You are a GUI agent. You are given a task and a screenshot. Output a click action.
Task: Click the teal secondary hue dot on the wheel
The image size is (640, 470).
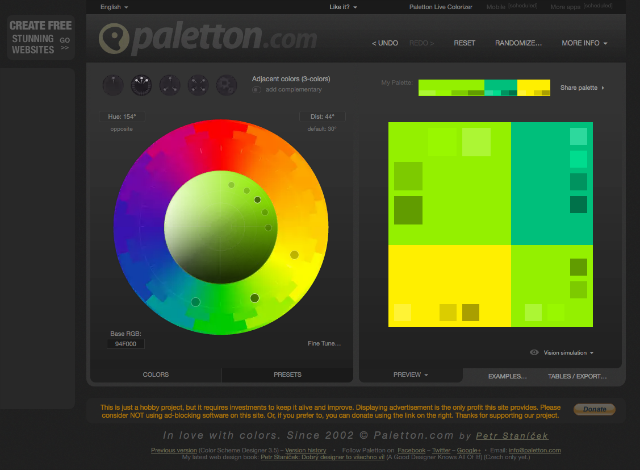point(196,302)
